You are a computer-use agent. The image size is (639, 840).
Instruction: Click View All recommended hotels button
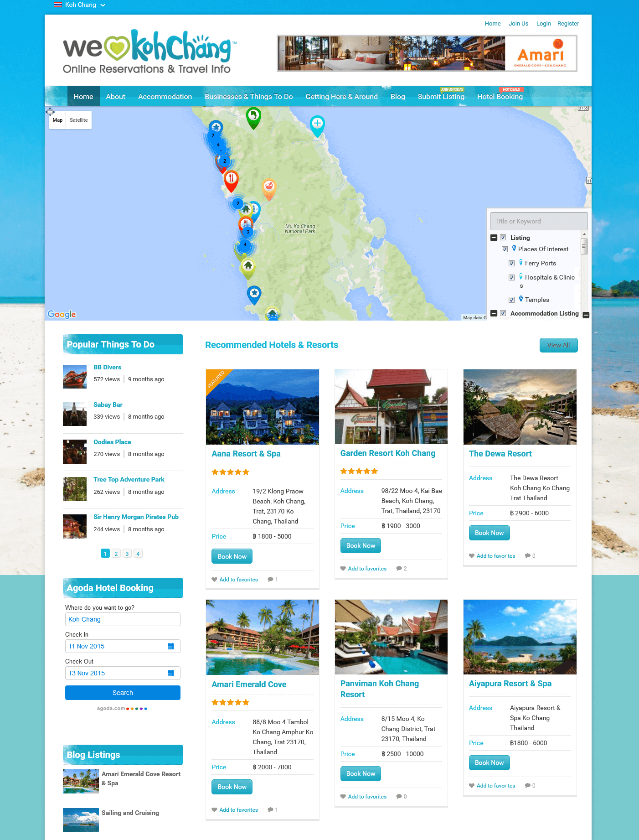pos(558,345)
